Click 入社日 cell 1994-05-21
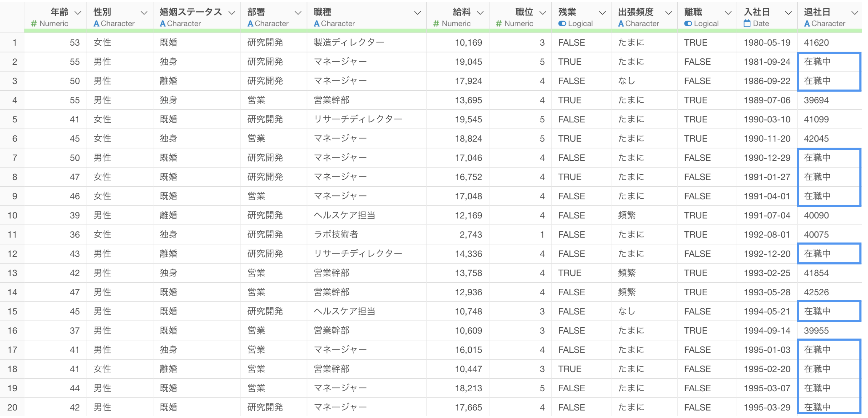This screenshot has height=418, width=868. pyautogui.click(x=767, y=312)
